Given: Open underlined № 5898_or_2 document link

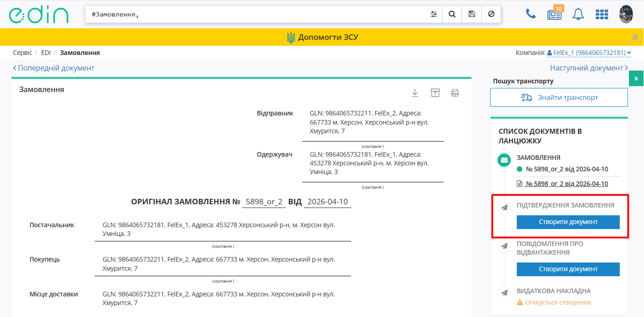Looking at the screenshot, I should (x=567, y=184).
